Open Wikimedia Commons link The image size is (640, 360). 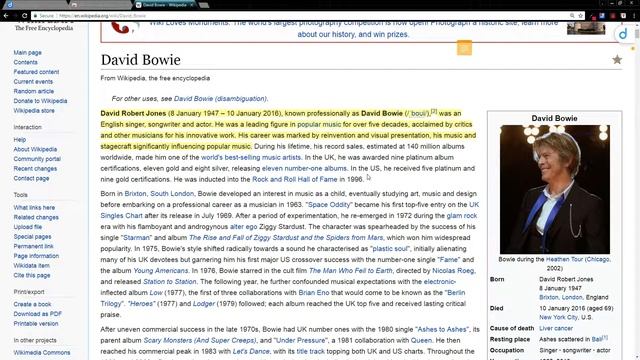coord(42,353)
